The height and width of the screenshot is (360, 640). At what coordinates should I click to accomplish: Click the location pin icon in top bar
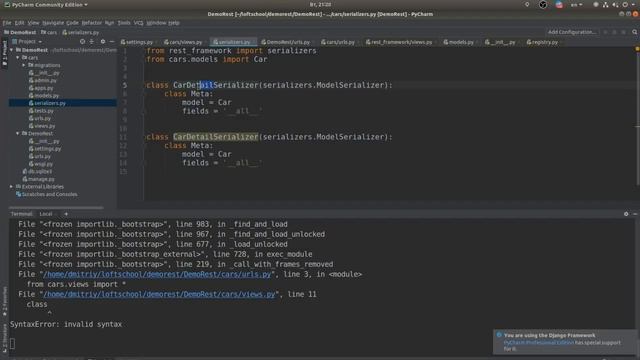[527, 4]
